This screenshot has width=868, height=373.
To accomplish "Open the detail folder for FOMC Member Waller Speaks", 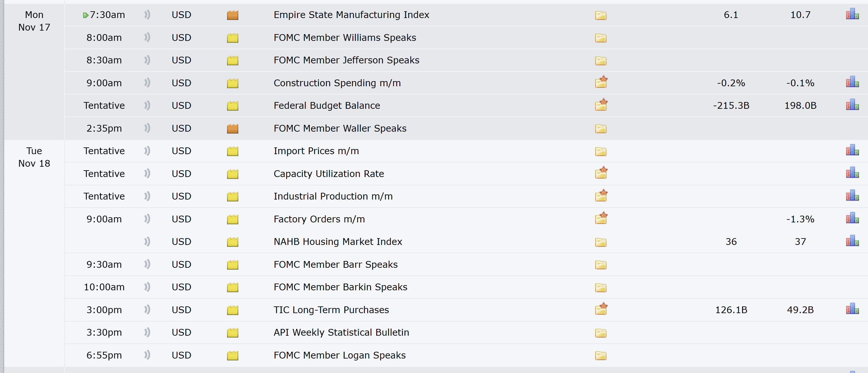I will point(600,129).
